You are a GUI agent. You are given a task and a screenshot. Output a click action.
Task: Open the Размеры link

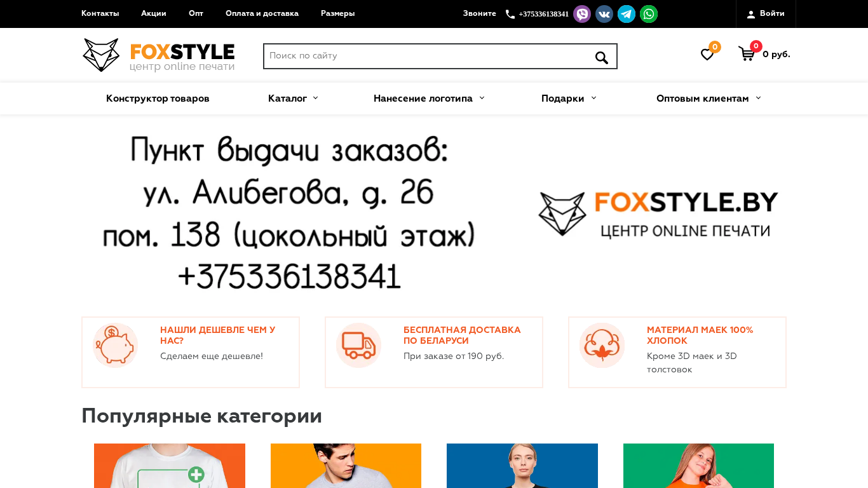coord(337,13)
